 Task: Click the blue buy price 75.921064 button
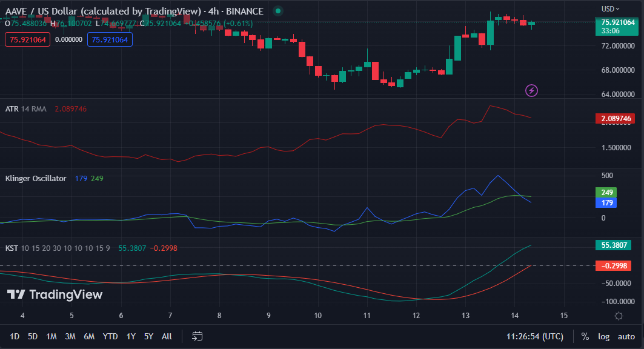pyautogui.click(x=110, y=39)
